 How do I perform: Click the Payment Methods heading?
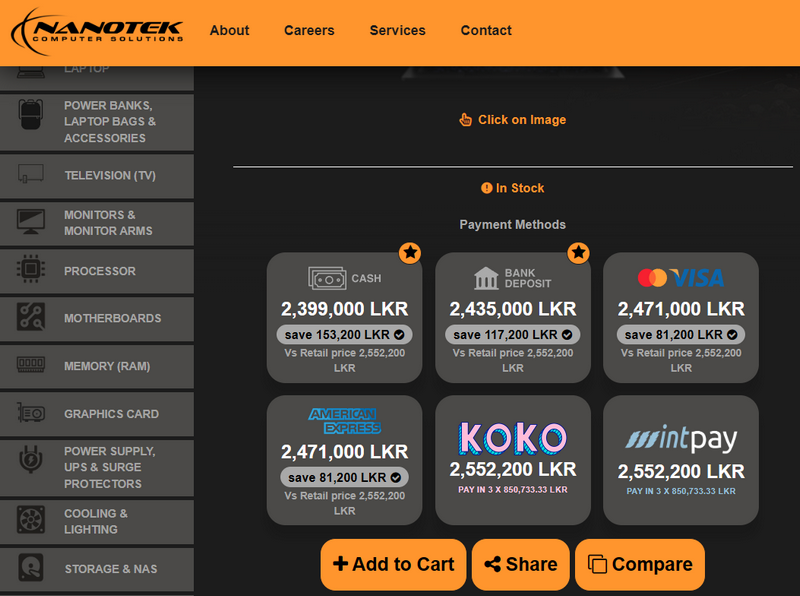[512, 225]
